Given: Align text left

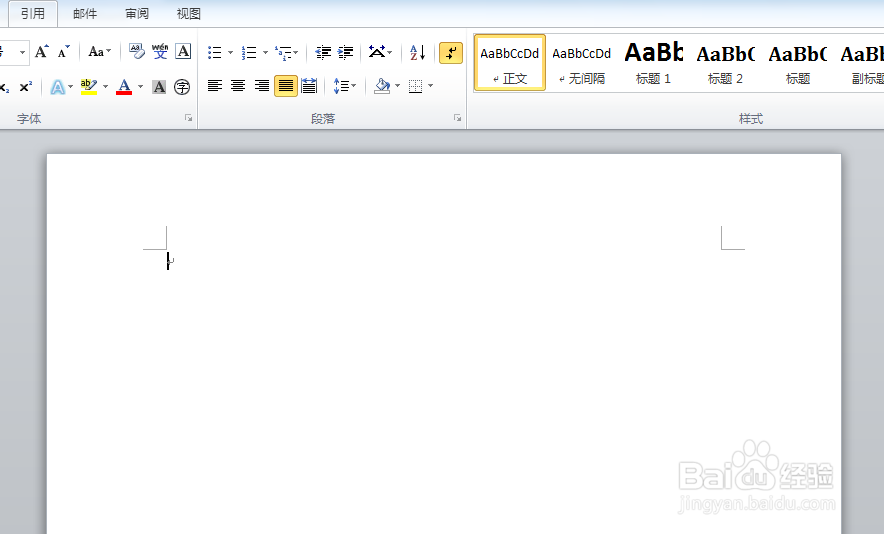Looking at the screenshot, I should 215,86.
